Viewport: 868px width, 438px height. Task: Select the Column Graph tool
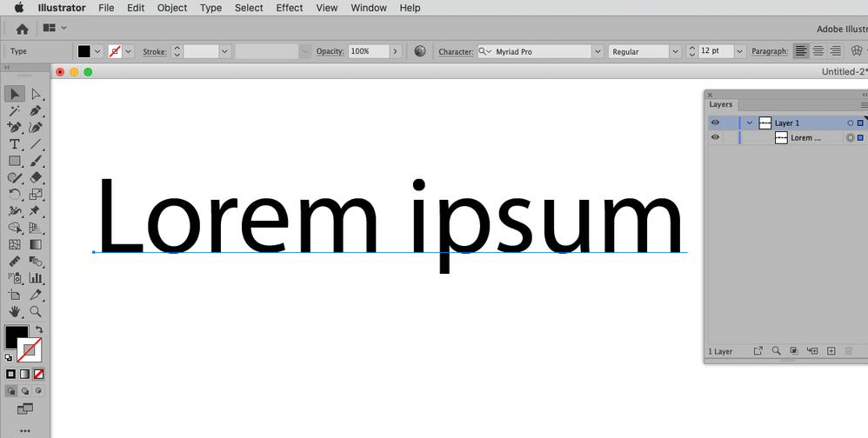click(x=36, y=277)
